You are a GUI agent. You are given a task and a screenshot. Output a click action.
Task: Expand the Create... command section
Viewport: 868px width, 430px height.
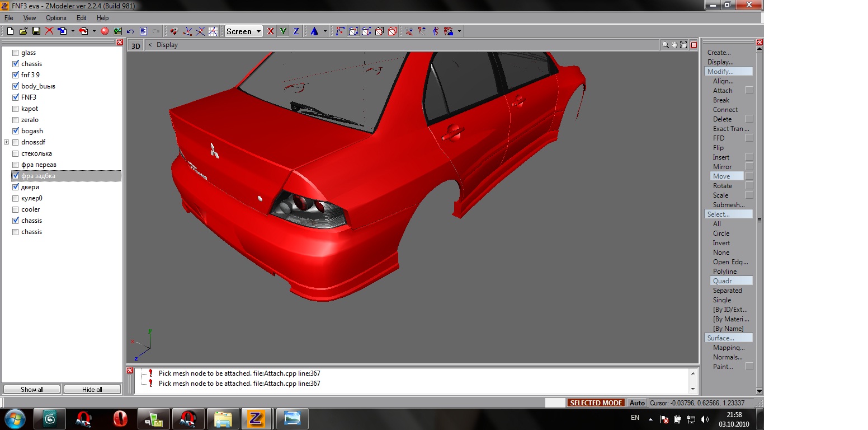click(x=719, y=53)
